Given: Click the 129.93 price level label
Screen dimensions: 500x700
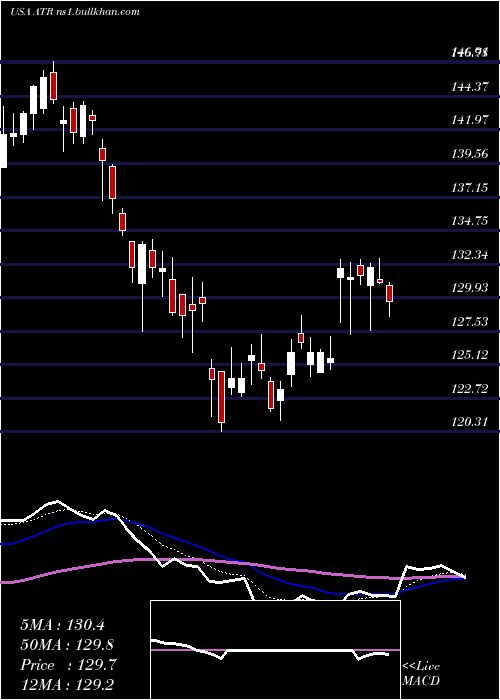Looking at the screenshot, I should [468, 288].
